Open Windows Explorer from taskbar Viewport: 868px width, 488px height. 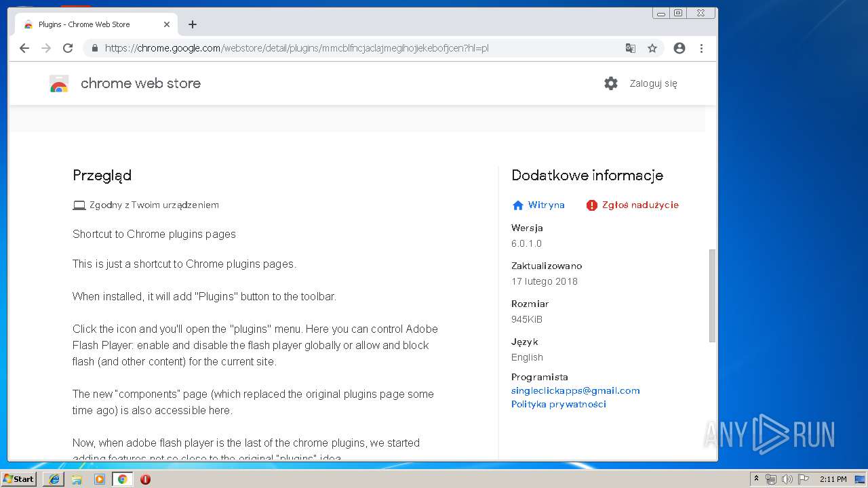click(x=77, y=479)
